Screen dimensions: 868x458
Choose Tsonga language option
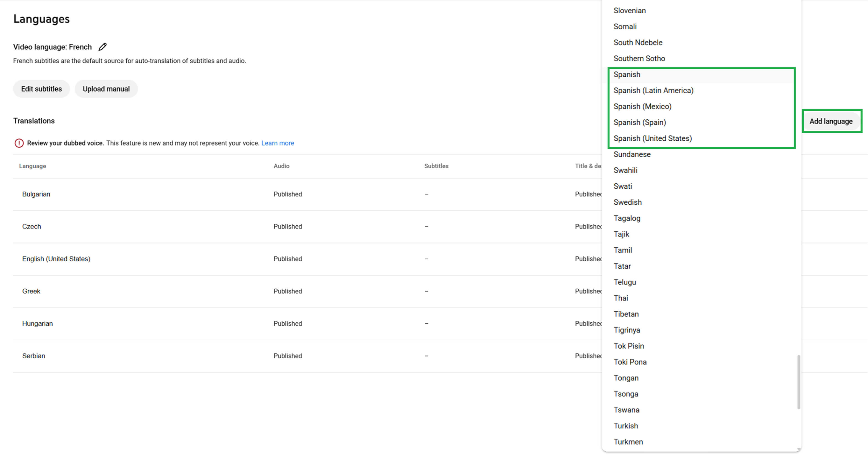(701, 394)
